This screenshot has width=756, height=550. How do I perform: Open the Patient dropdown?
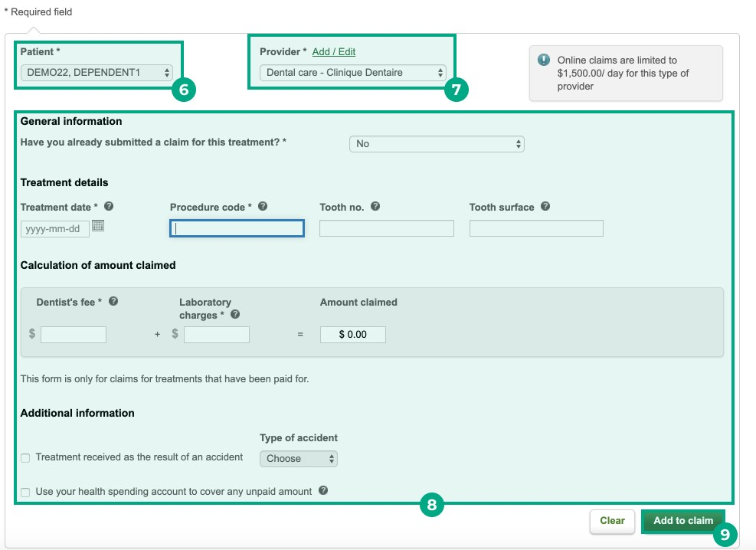[x=97, y=72]
